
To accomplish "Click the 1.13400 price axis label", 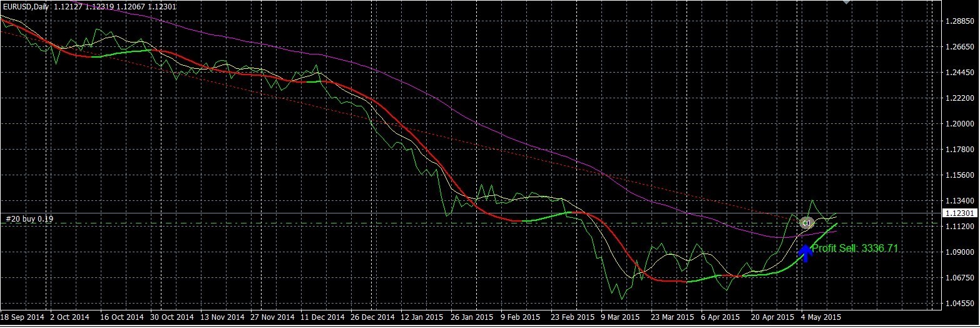I will click(x=959, y=201).
